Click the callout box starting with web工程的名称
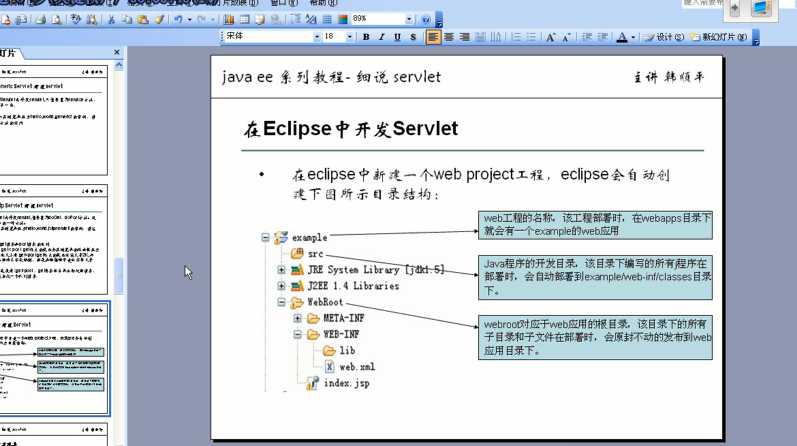Viewport: 797px width, 446px height. pos(595,225)
